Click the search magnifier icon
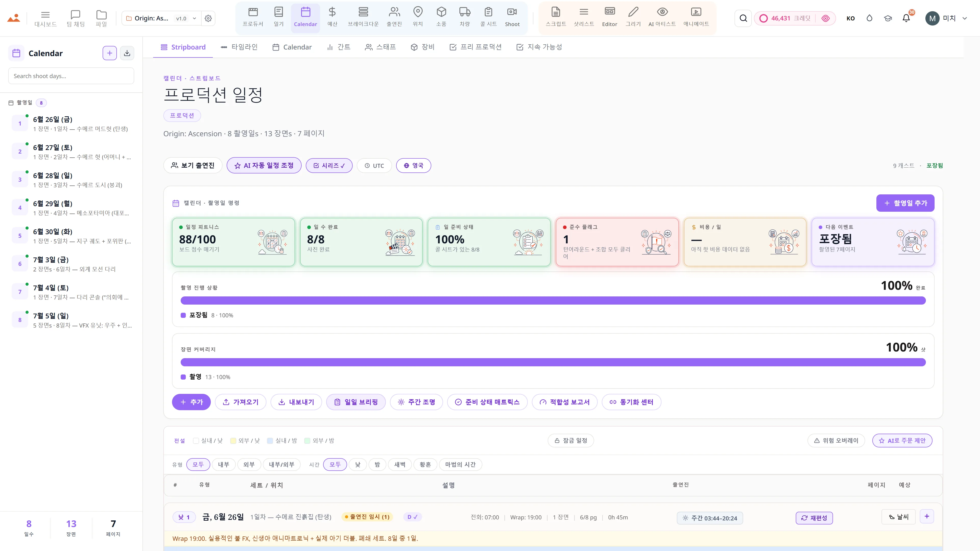This screenshot has width=980, height=551. click(x=743, y=18)
